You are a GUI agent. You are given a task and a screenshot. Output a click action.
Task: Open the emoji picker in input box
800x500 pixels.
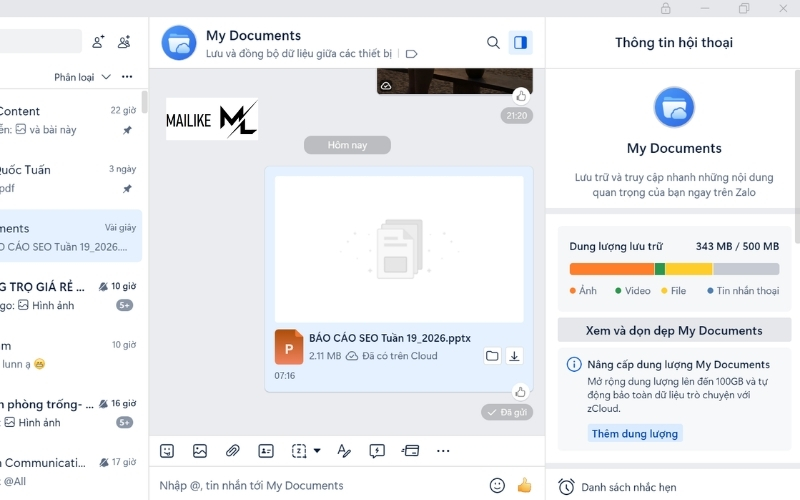pos(497,485)
